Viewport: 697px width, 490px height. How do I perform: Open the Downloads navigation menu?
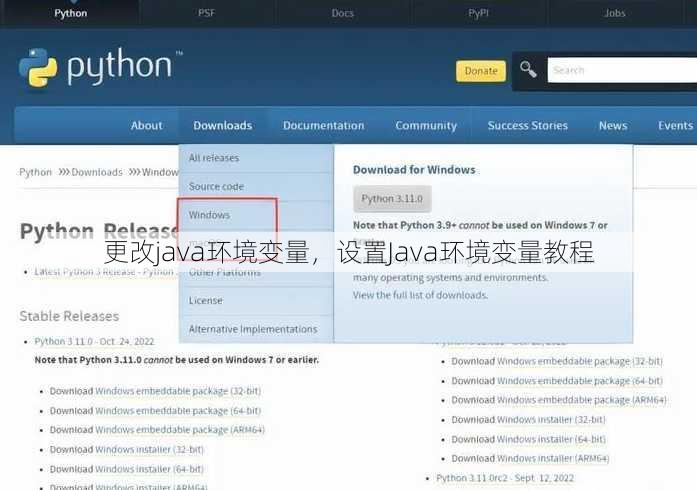pos(223,126)
